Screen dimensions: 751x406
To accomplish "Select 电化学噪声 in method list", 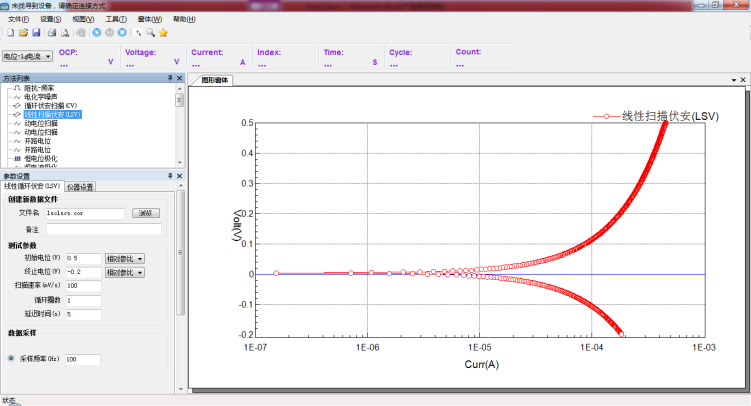I will (x=41, y=97).
